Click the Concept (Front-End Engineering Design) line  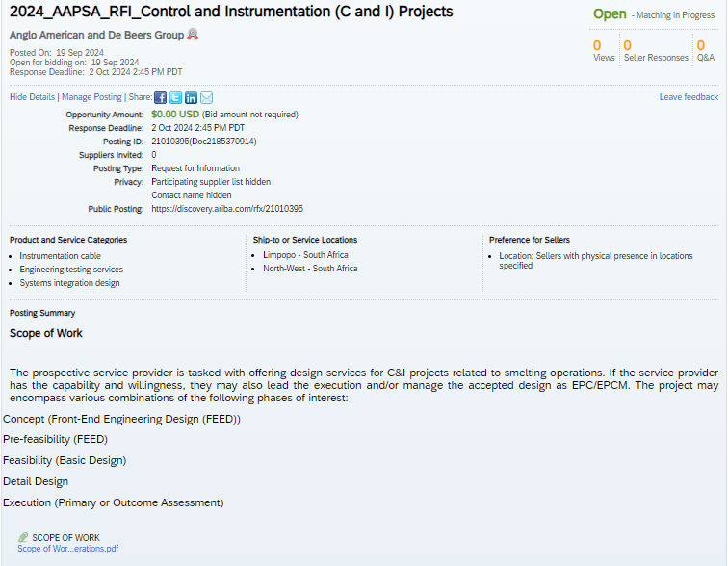(x=121, y=419)
